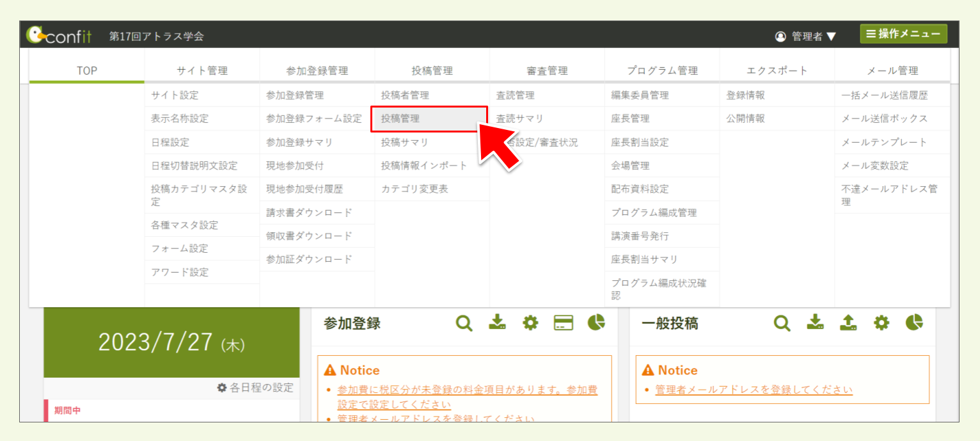Select the TOP tab
Image resolution: width=980 pixels, height=441 pixels.
coord(87,70)
